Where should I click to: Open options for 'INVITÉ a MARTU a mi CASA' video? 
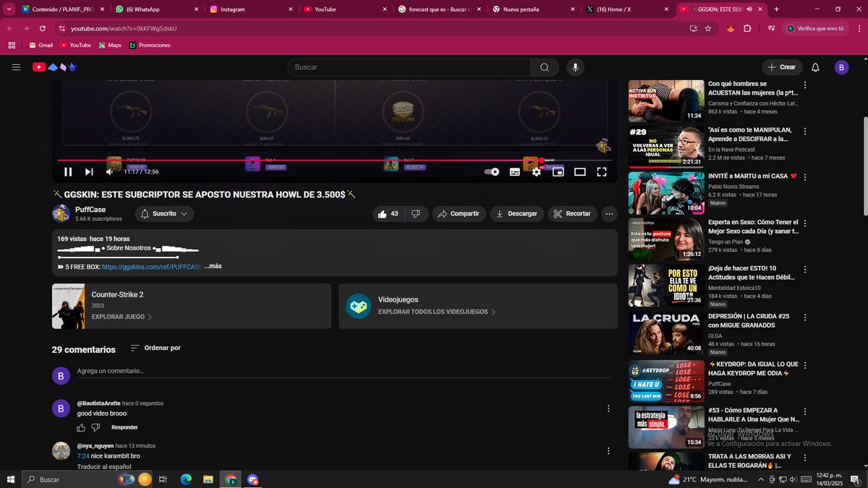click(805, 177)
